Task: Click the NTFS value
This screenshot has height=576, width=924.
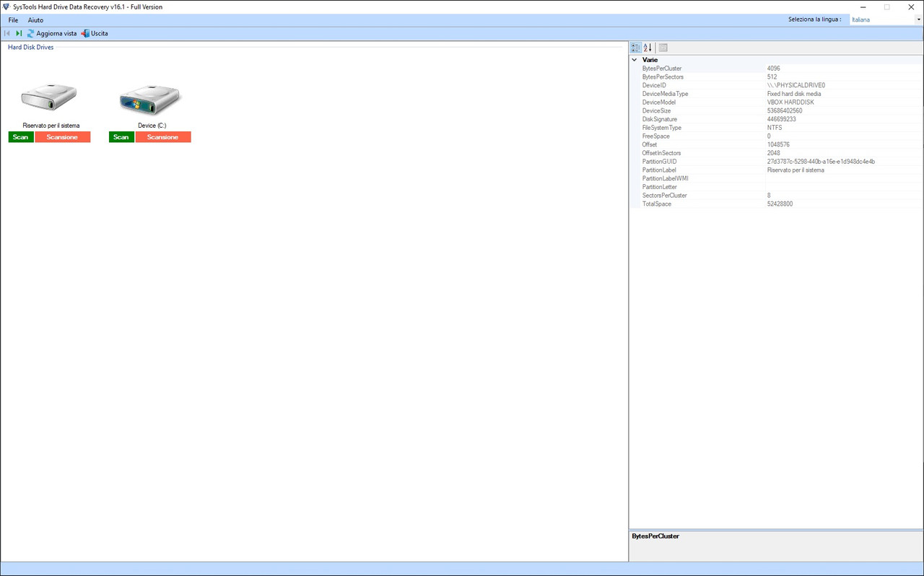Action: pyautogui.click(x=775, y=128)
